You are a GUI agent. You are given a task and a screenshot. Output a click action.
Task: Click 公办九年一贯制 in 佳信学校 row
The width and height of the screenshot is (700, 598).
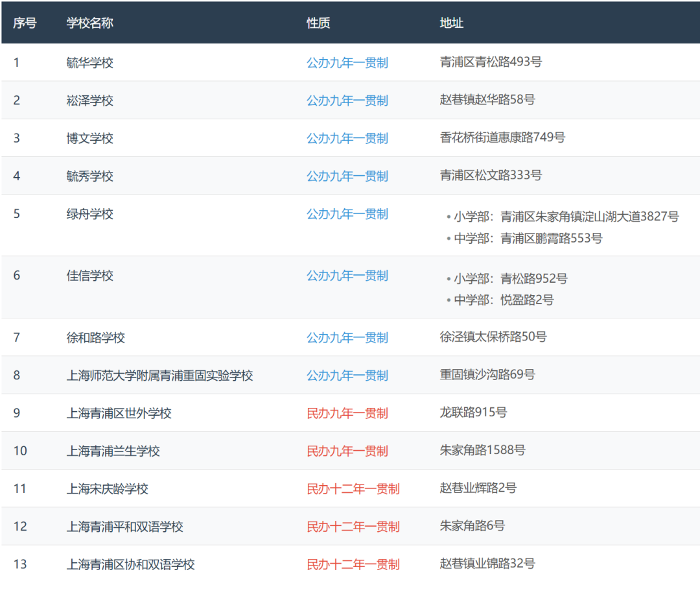tap(347, 276)
